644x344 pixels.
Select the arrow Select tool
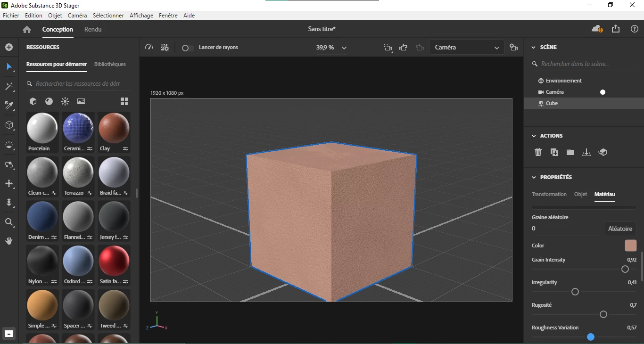(x=9, y=66)
